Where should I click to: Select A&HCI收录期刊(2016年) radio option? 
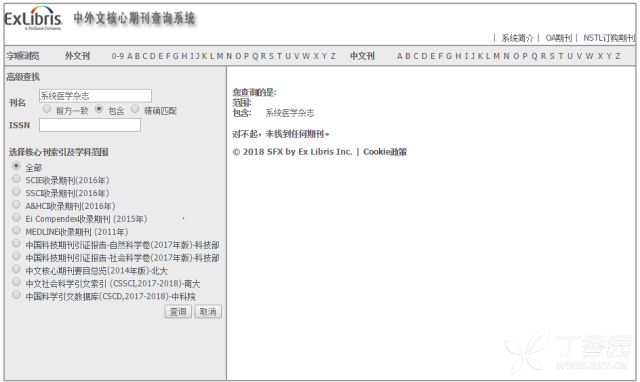click(16, 204)
